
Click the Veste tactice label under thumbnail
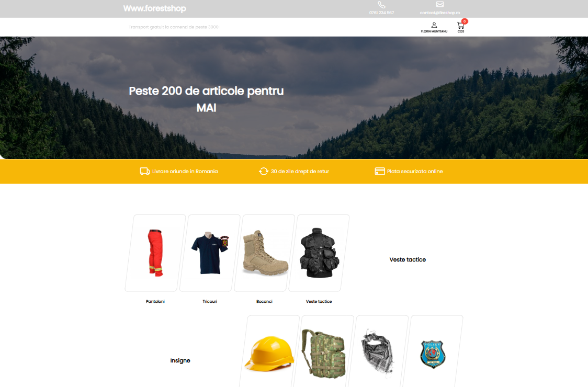(x=319, y=302)
